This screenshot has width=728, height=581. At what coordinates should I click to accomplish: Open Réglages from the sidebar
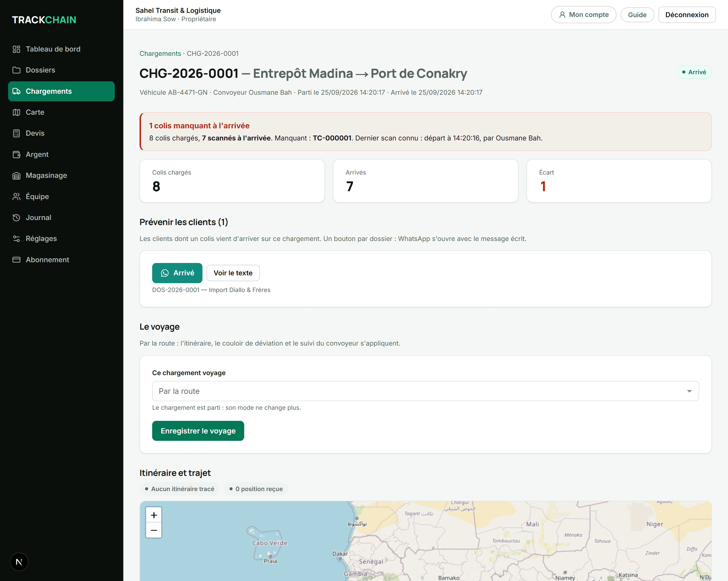pyautogui.click(x=61, y=238)
